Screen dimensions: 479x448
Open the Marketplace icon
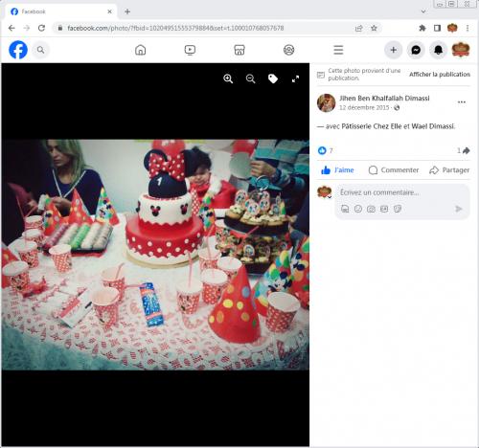click(x=239, y=50)
